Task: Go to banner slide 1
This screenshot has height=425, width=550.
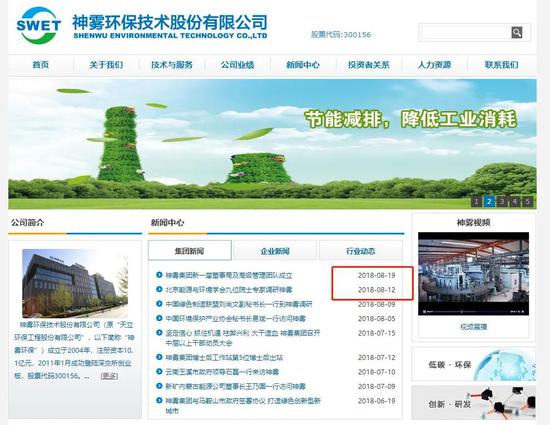Action: [x=476, y=201]
